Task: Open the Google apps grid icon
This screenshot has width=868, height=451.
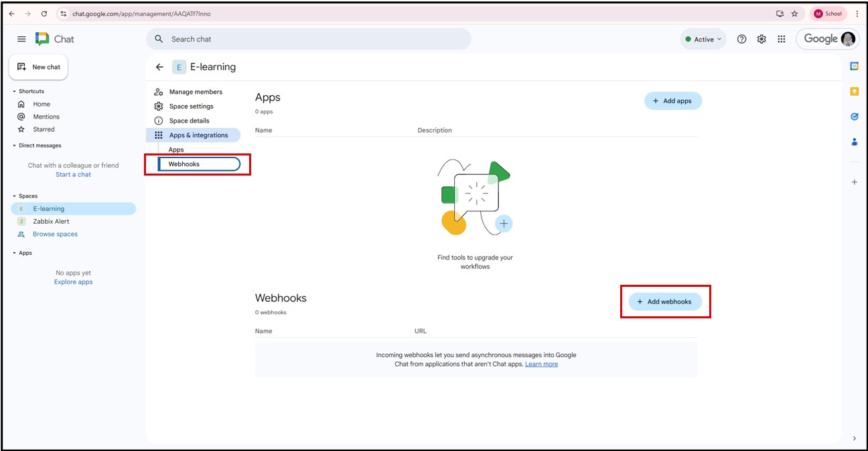Action: point(781,40)
